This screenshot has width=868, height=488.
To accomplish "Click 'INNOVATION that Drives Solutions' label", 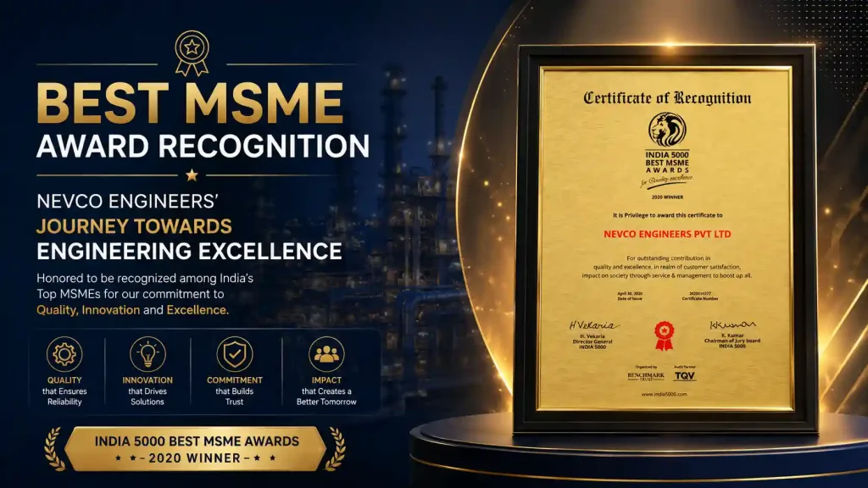I will coord(147,391).
